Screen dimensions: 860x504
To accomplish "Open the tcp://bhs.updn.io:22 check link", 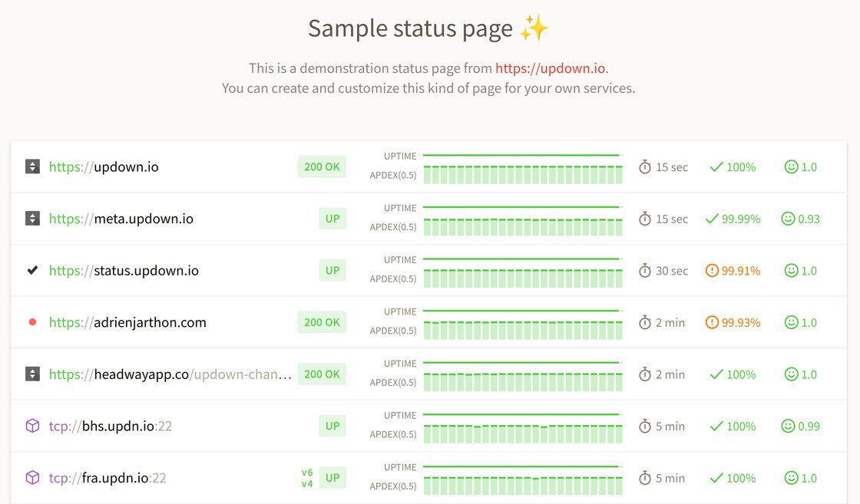I will [x=111, y=426].
